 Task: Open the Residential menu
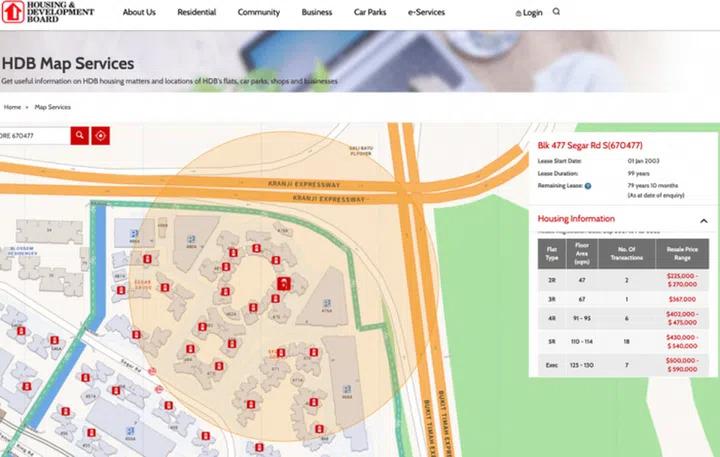point(196,13)
